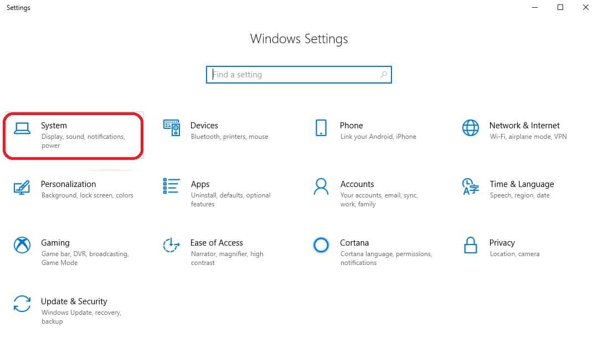Viewport: 598px width, 364px height.
Task: Open Gaming settings title
Action: 55,243
